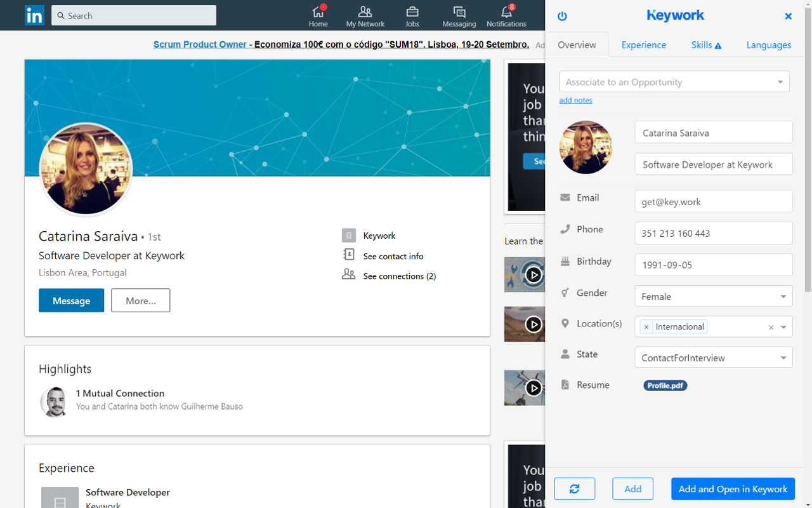Switch to the Experience tab
The width and height of the screenshot is (812, 508).
click(643, 45)
